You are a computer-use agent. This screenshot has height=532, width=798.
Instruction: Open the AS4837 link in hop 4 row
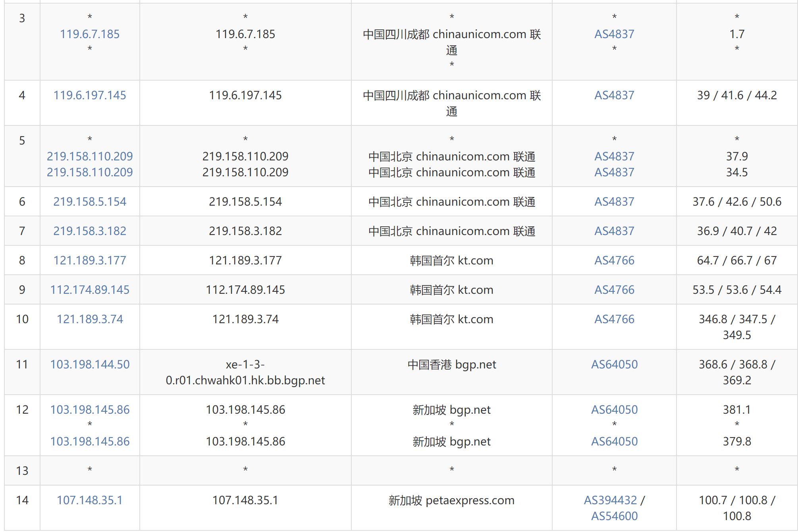pos(614,95)
